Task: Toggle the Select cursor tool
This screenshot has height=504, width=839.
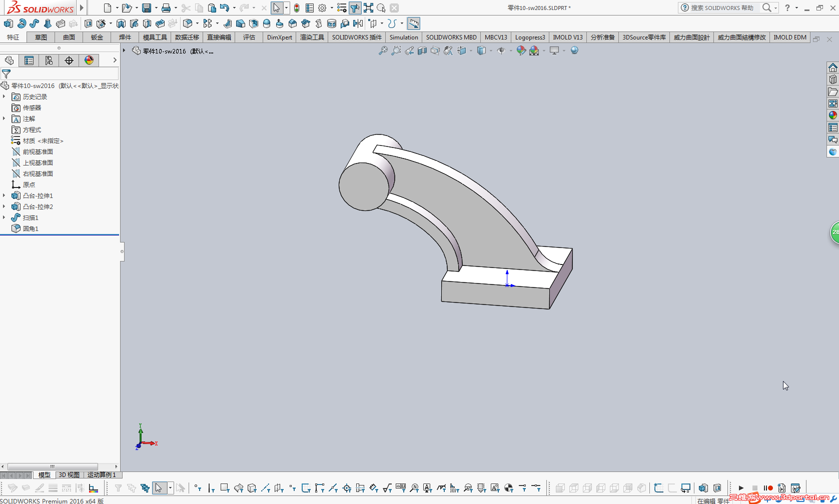Action: tap(277, 8)
